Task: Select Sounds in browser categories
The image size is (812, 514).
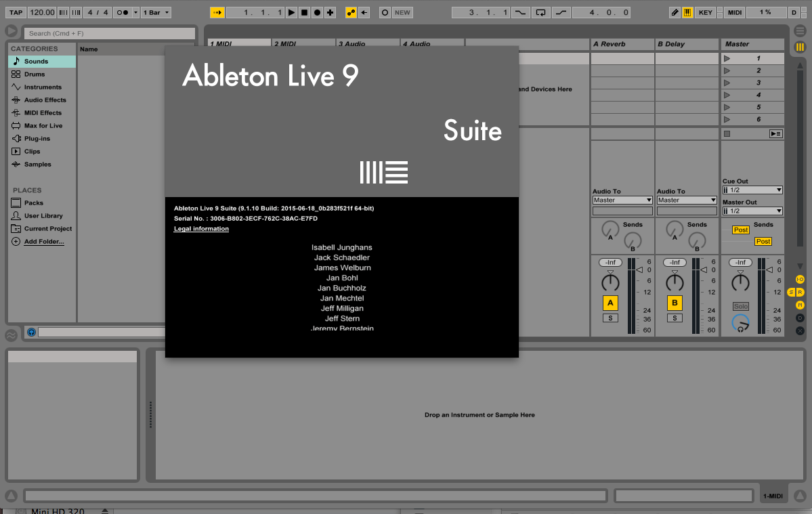Action: click(42, 61)
